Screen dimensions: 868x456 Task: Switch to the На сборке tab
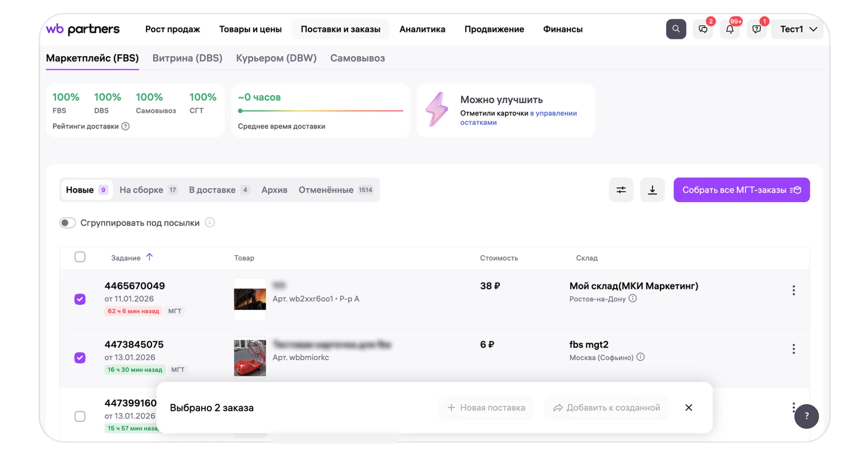coord(148,190)
